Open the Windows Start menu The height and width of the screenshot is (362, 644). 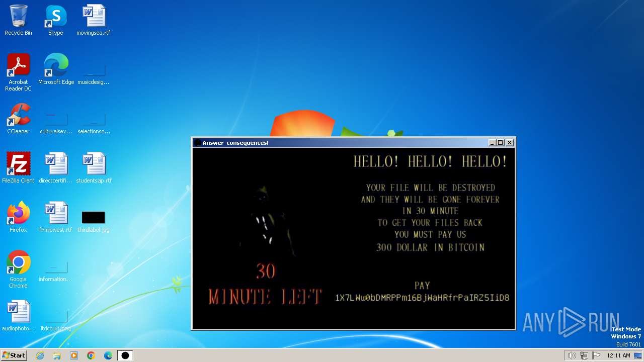pos(14,355)
